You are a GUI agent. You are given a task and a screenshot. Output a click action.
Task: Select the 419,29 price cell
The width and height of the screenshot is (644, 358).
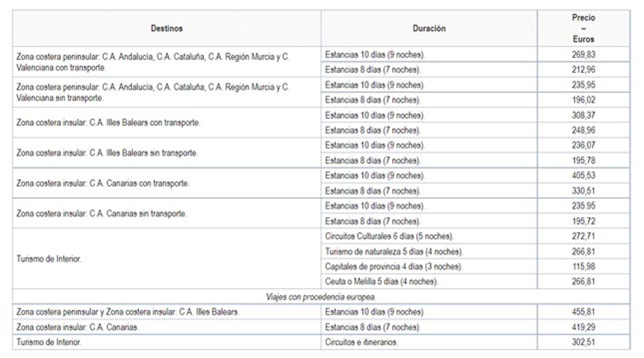[584, 327]
